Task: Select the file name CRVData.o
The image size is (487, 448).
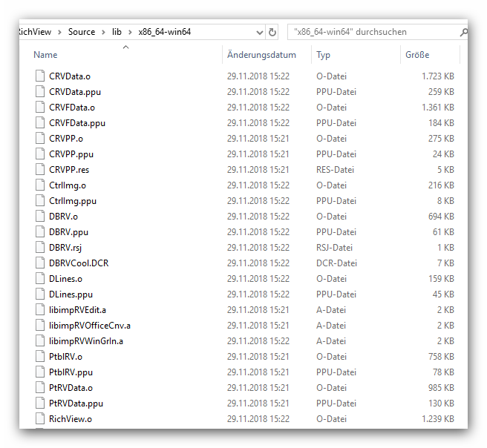Action: pos(70,76)
